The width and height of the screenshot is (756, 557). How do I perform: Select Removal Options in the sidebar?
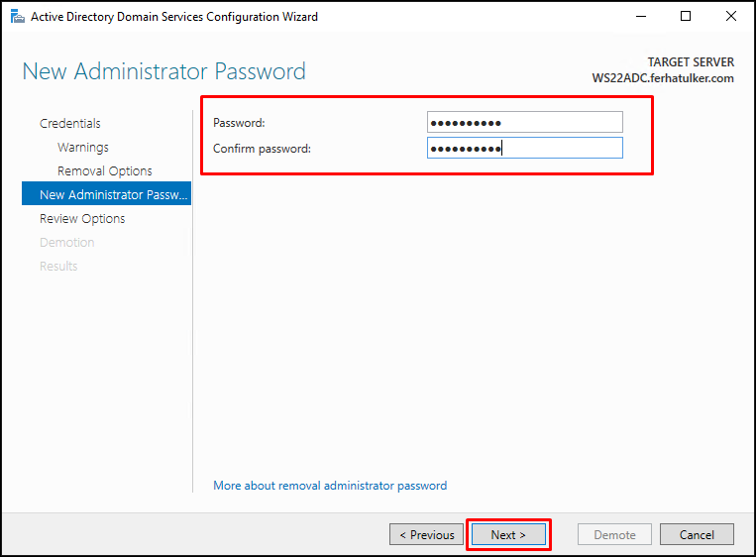[x=105, y=170]
